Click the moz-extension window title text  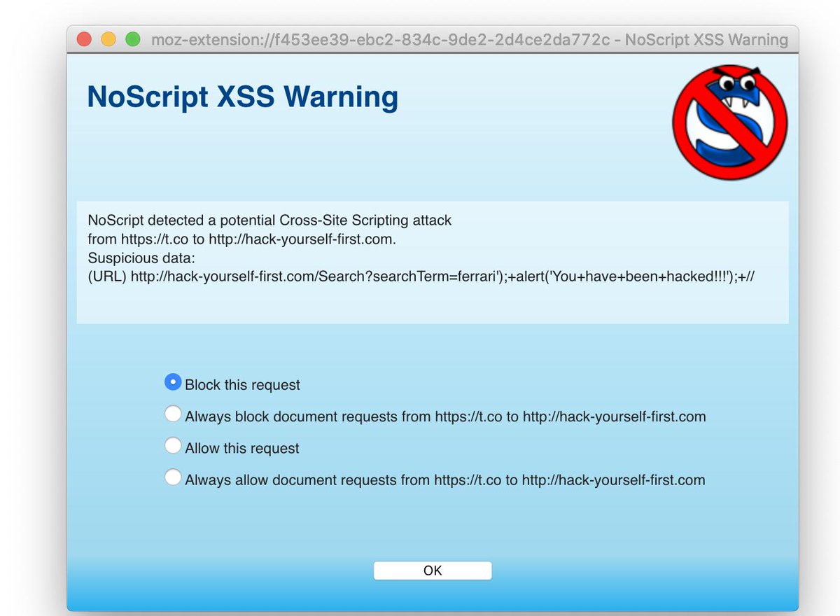(470, 40)
